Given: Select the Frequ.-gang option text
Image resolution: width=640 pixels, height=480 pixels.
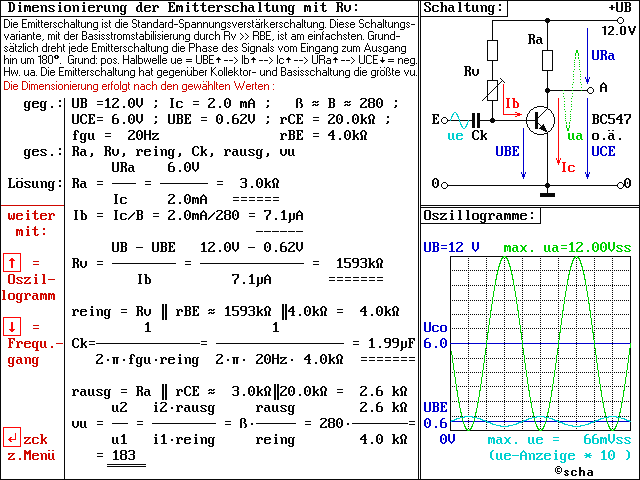Looking at the screenshot, I should coord(34,351).
